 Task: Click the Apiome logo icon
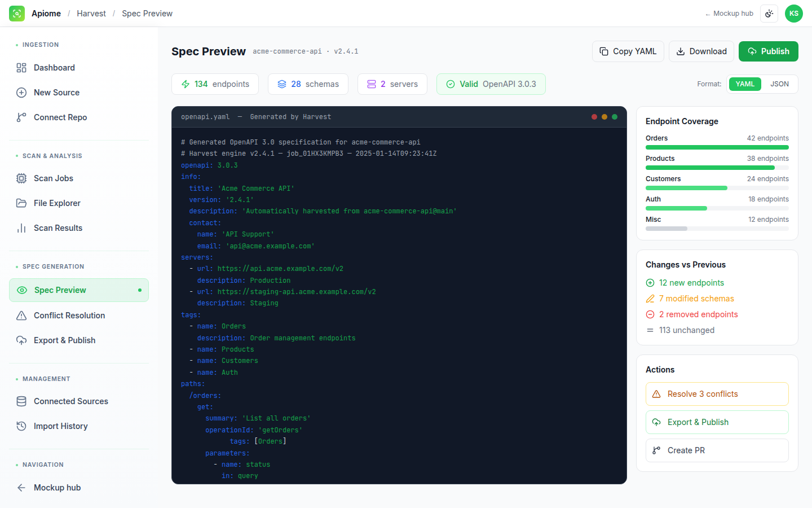[17, 14]
